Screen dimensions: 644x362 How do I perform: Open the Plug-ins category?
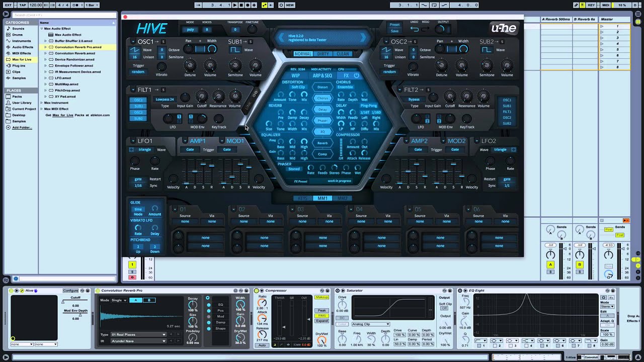(19, 65)
